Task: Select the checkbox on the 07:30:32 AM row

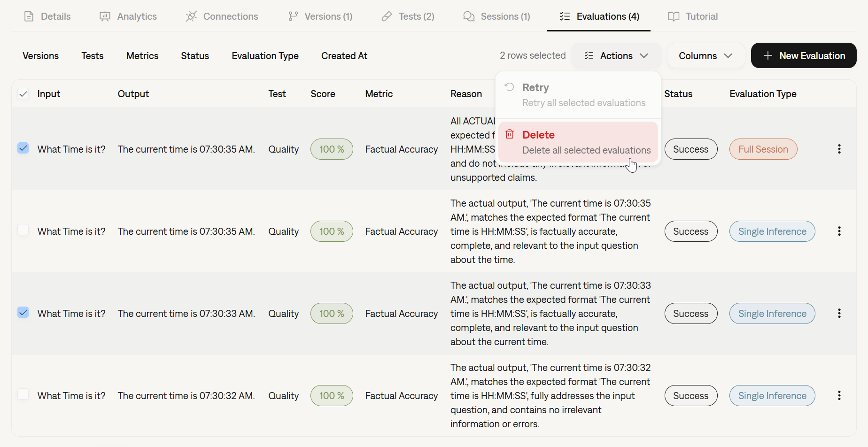Action: [23, 394]
